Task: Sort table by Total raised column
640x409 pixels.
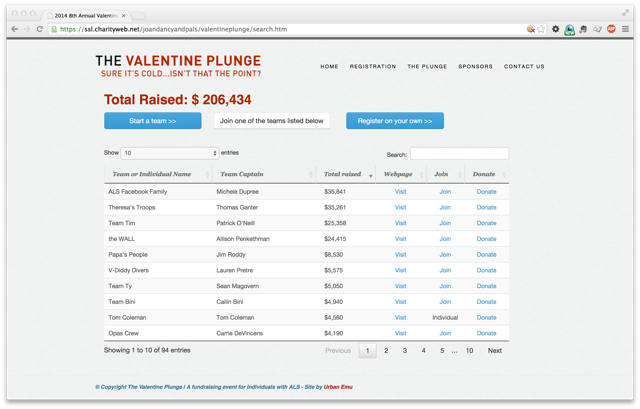Action: click(347, 174)
